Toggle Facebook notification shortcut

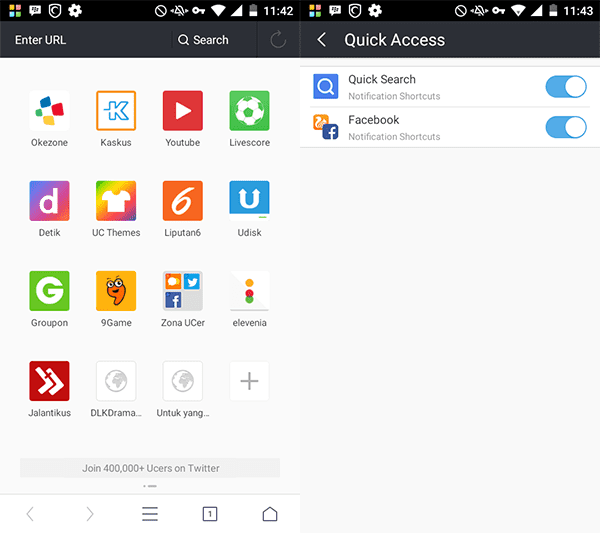pyautogui.click(x=566, y=127)
